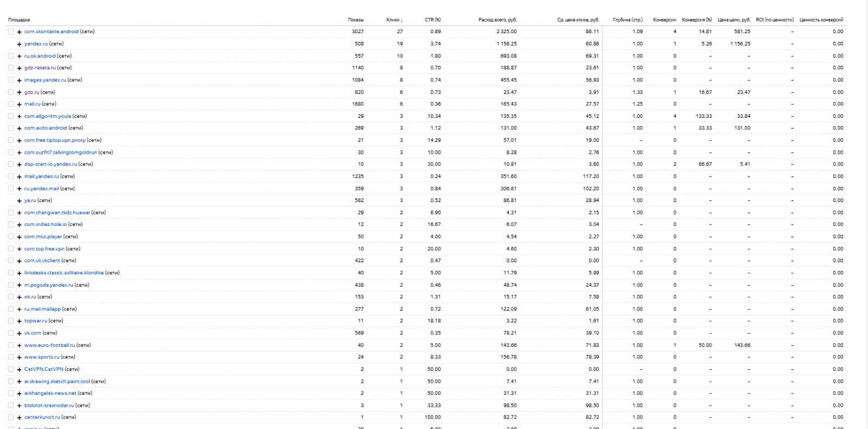Sort table by Клики column header
Screen dimensions: 868x429
[394, 20]
